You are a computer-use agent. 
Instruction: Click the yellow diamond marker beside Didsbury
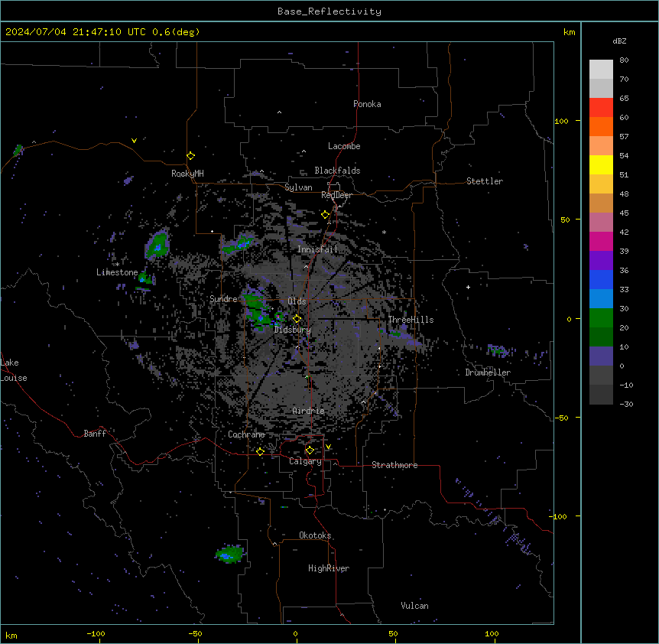coord(297,319)
